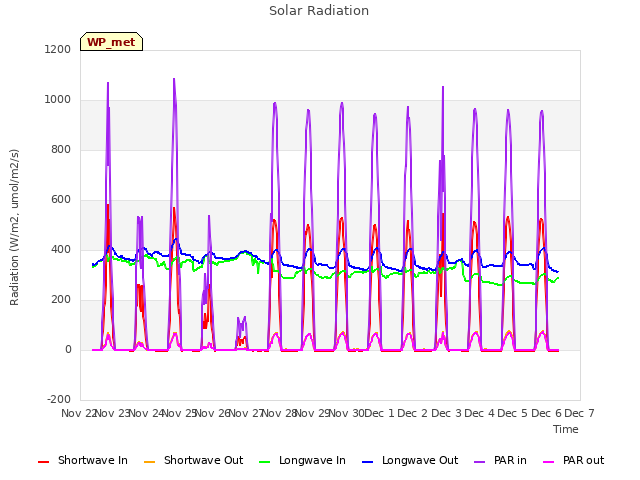Click the 600 y-axis tick label
The height and width of the screenshot is (480, 640).
coord(61,200)
